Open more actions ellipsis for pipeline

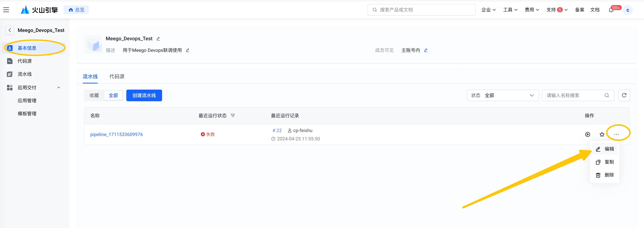pos(617,134)
